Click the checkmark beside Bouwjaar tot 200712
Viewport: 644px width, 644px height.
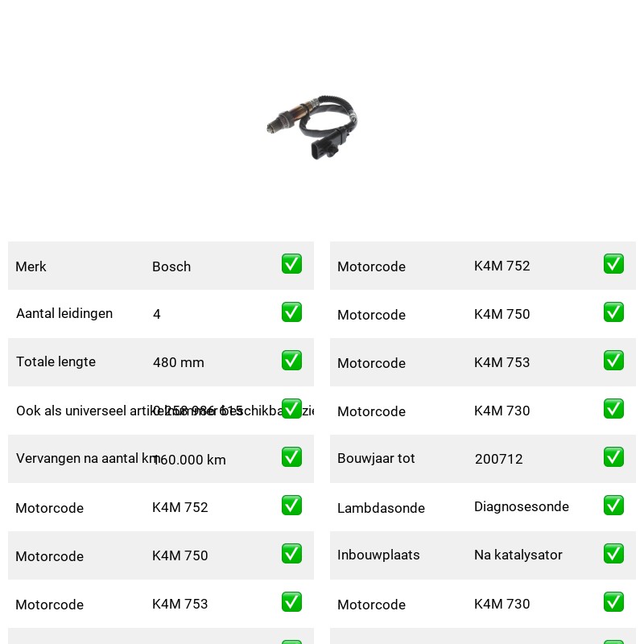tap(613, 457)
